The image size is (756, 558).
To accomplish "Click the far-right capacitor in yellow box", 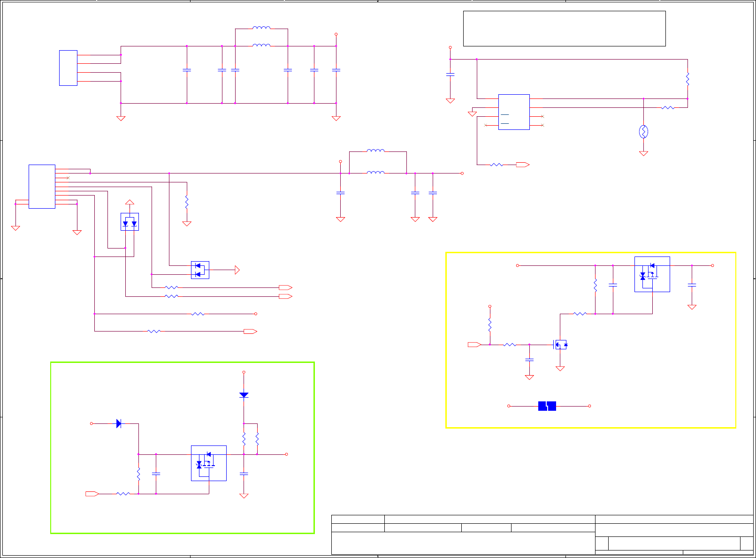I will click(692, 285).
